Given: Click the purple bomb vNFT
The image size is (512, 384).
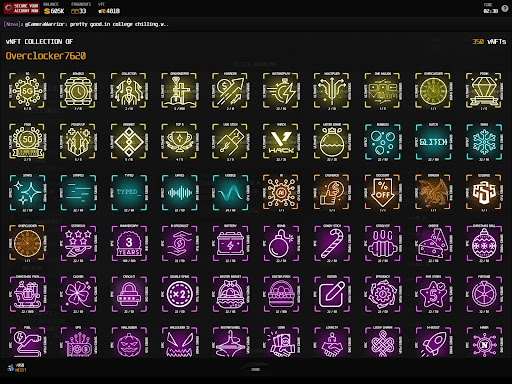Looking at the screenshot, I should pyautogui.click(x=281, y=243).
